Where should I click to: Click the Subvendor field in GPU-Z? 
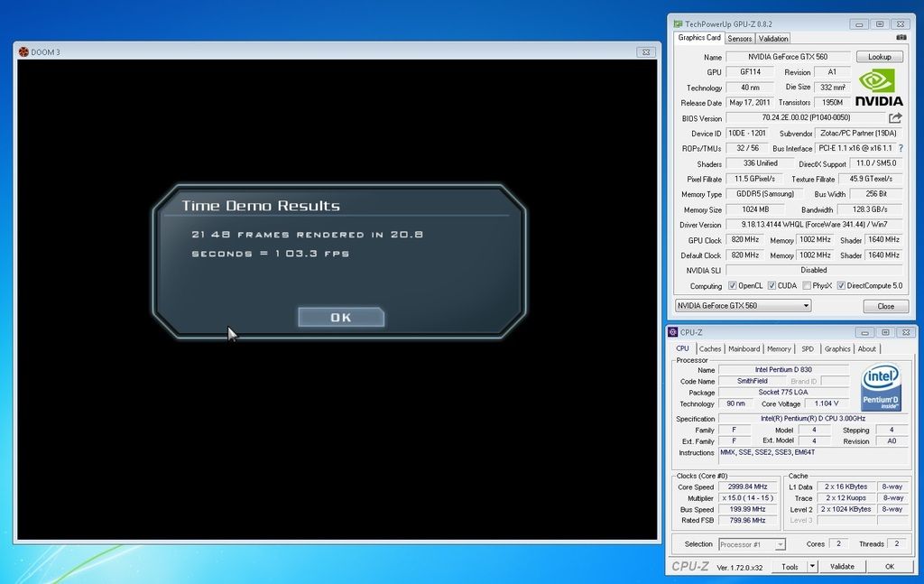858,134
